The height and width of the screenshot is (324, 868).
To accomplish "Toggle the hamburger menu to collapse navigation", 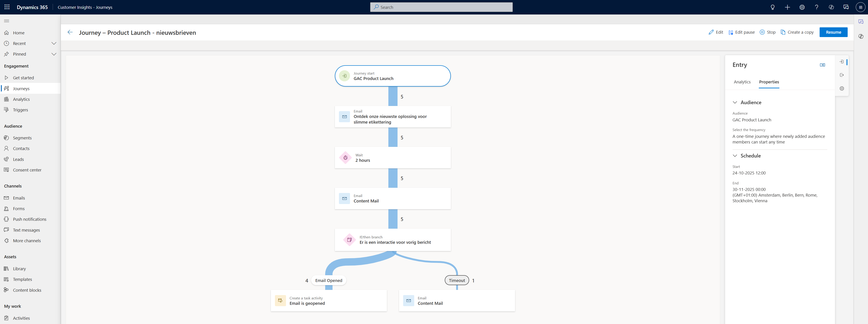I will pyautogui.click(x=6, y=21).
